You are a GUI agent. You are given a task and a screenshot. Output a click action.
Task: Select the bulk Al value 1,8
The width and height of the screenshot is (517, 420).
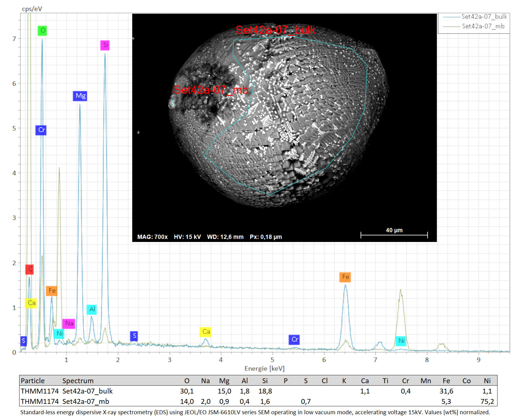pyautogui.click(x=245, y=391)
